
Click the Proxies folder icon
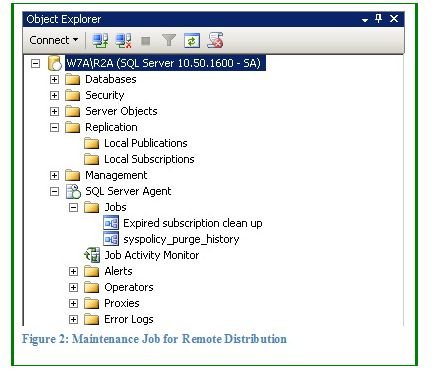click(x=92, y=303)
